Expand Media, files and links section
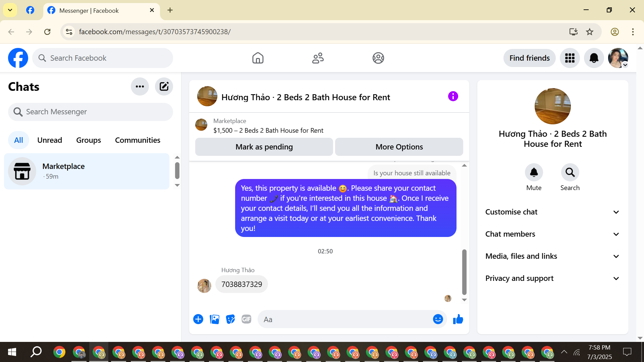Viewport: 644px width, 362px height. point(552,256)
